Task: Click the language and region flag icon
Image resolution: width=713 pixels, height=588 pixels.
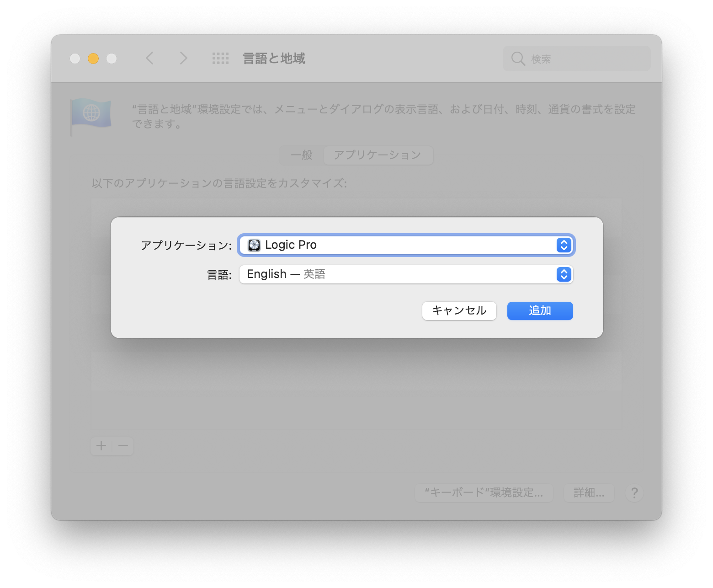Action: [x=91, y=116]
